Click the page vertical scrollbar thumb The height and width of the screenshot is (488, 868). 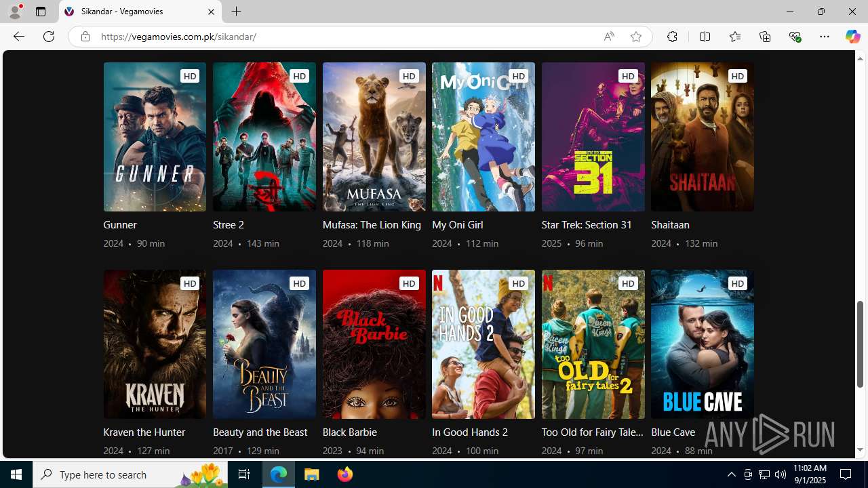(860, 344)
